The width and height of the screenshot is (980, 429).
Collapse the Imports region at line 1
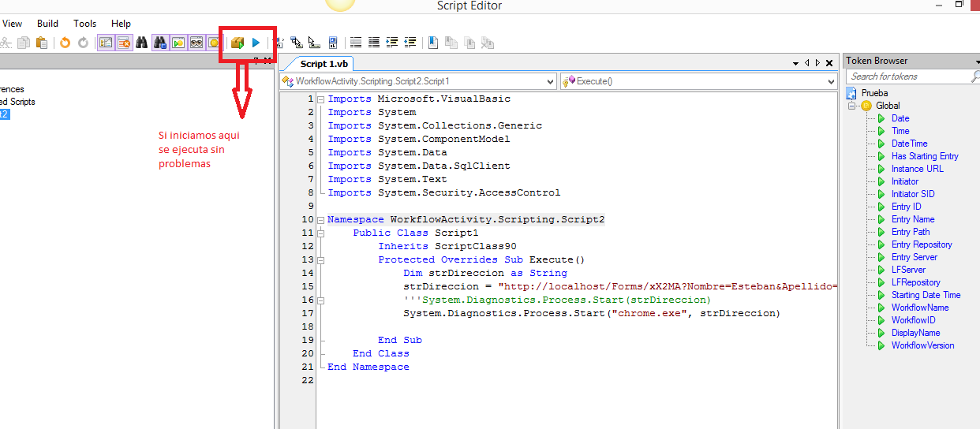tap(320, 99)
